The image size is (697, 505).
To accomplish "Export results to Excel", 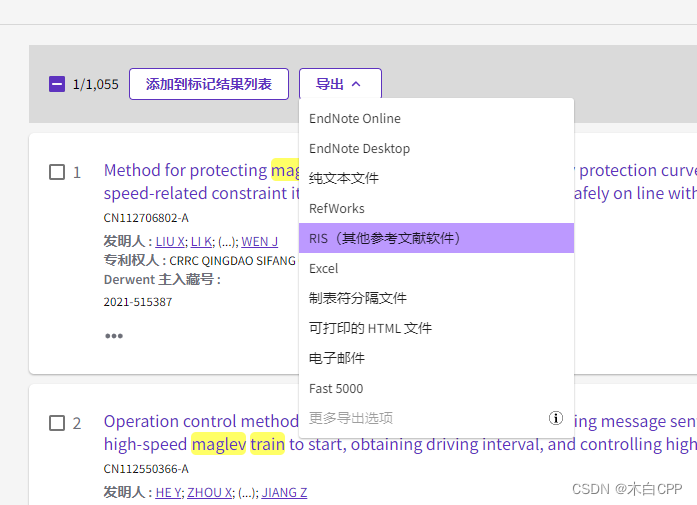I will pyautogui.click(x=436, y=269).
